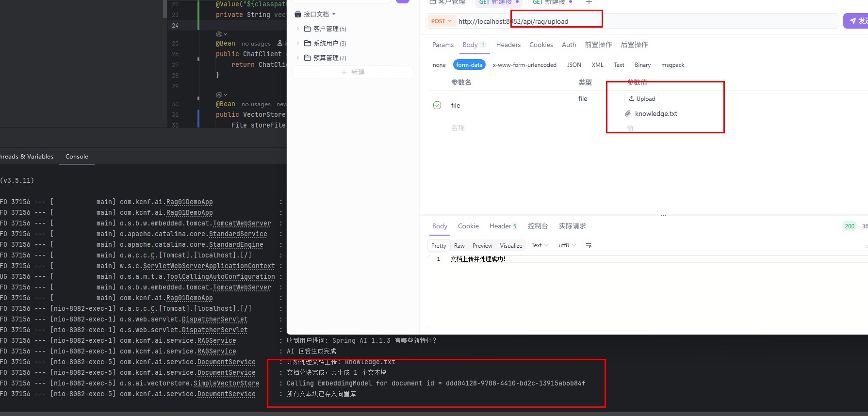
Task: Click the Upload file button
Action: coord(642,98)
